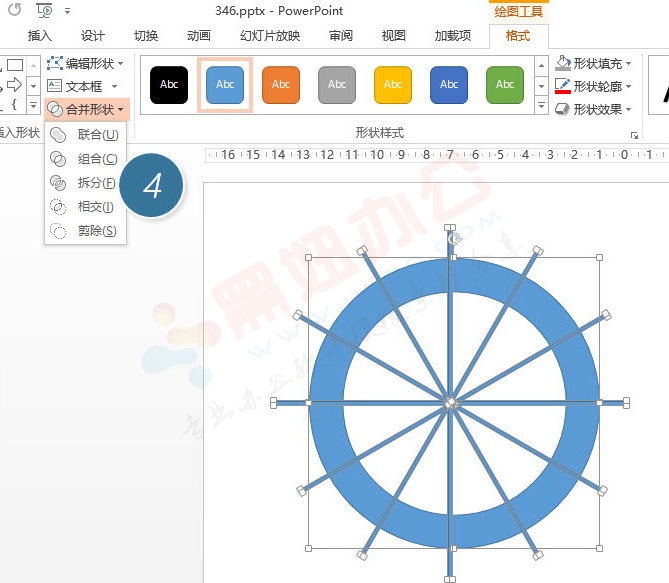Screen dimensions: 669x583
Task: Click the 文本框 text box button
Action: pos(83,86)
